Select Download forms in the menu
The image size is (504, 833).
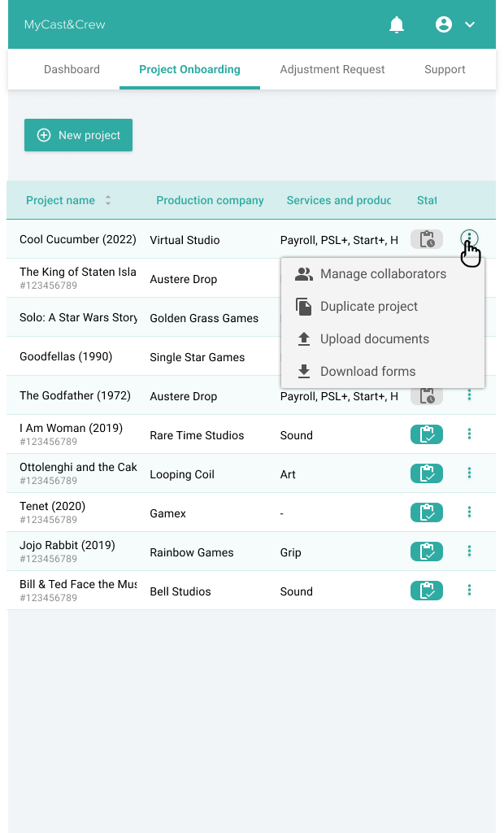[x=383, y=371]
